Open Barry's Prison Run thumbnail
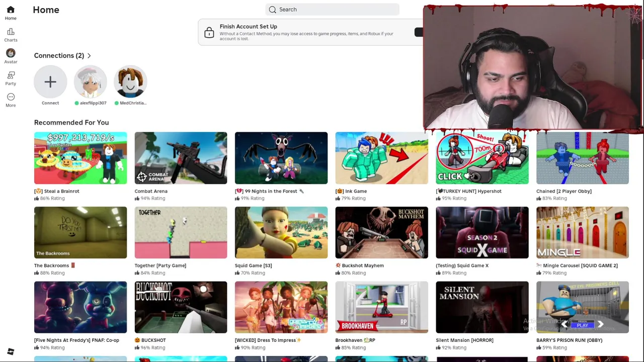The height and width of the screenshot is (362, 644). click(583, 307)
